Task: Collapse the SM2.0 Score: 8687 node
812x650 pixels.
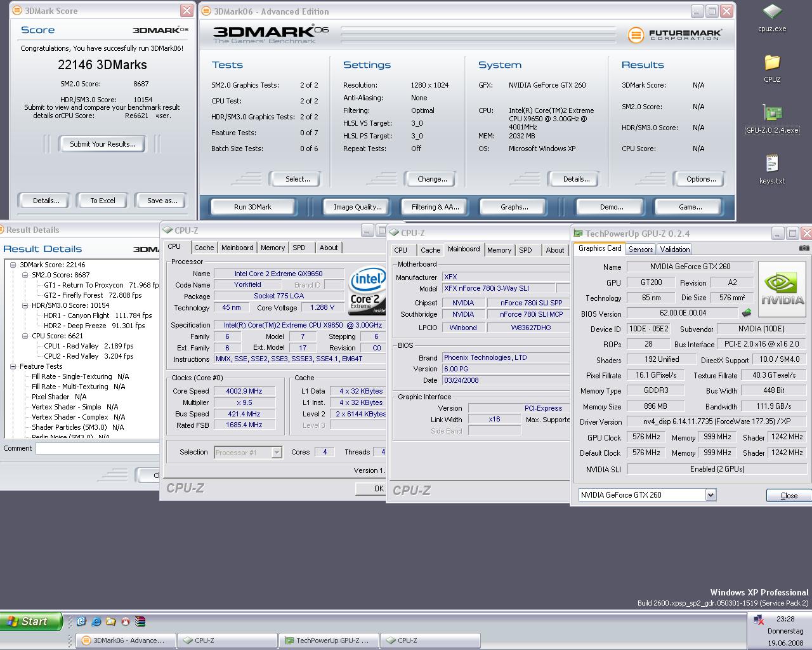Action: click(25, 275)
